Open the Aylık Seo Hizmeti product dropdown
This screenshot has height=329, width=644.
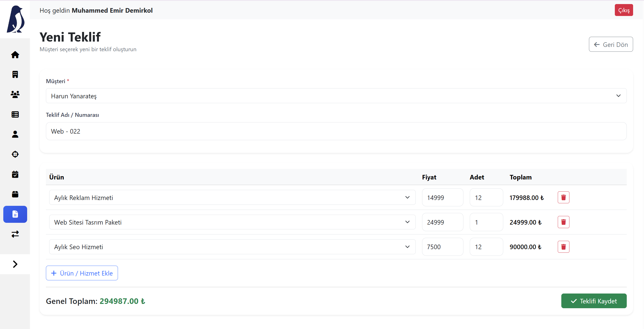[232, 247]
